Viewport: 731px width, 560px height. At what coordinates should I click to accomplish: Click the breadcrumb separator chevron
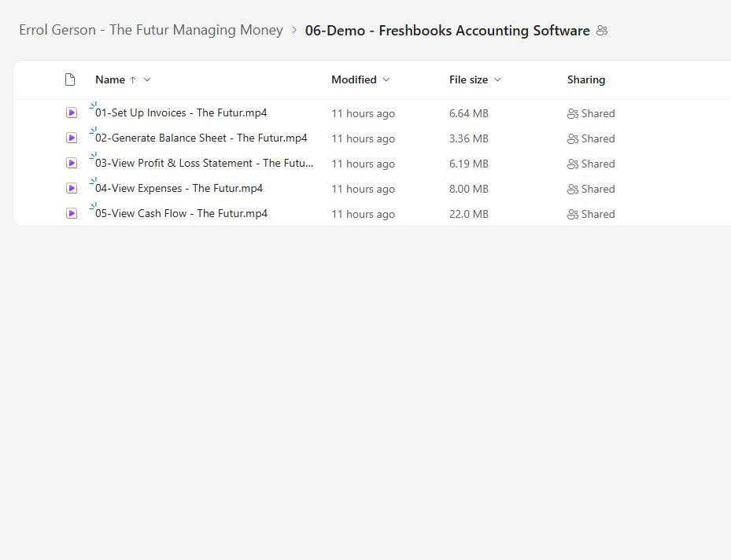(294, 31)
